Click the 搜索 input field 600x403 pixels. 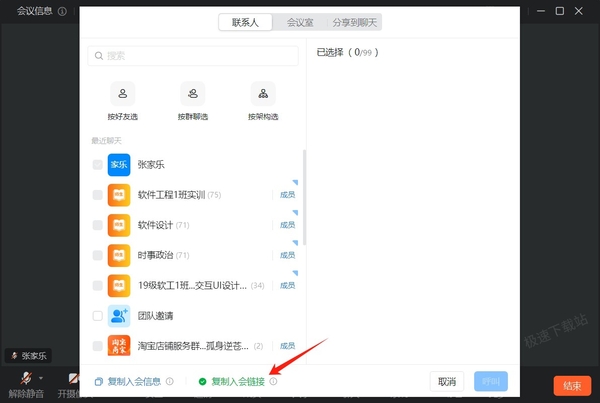click(193, 56)
